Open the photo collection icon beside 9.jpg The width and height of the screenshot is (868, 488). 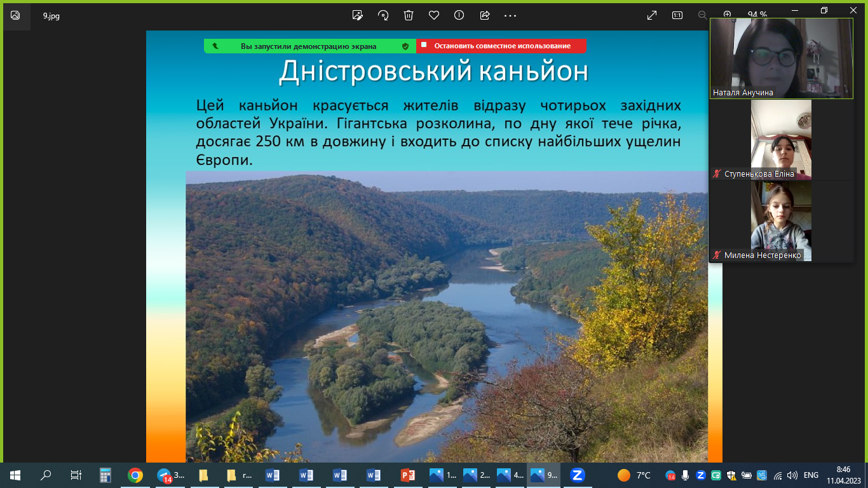[15, 15]
